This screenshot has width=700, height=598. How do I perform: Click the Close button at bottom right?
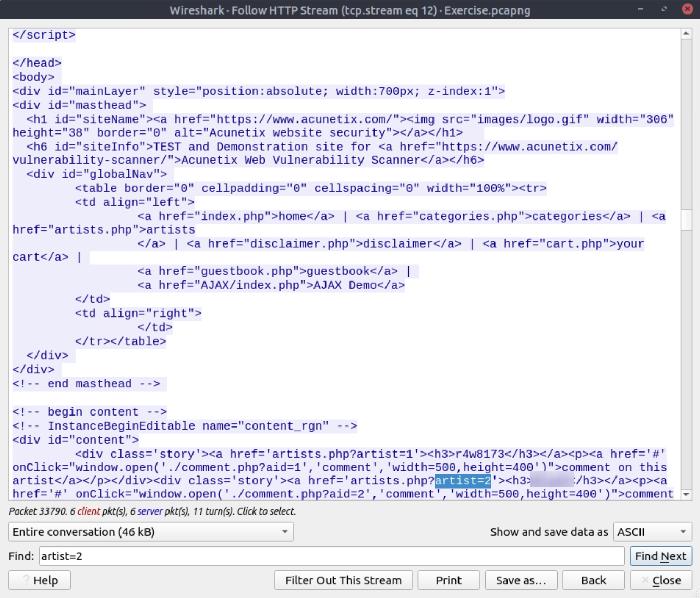pos(660,580)
